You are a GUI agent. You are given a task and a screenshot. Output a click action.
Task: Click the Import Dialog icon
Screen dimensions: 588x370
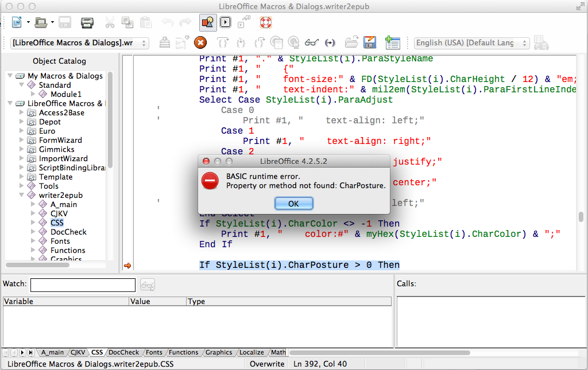click(x=393, y=42)
